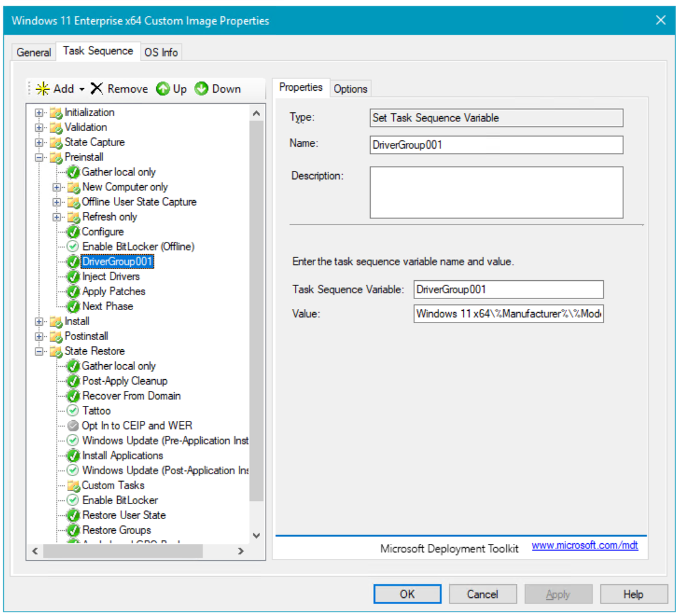678x616 pixels.
Task: Switch to the Options tab
Action: [x=350, y=89]
